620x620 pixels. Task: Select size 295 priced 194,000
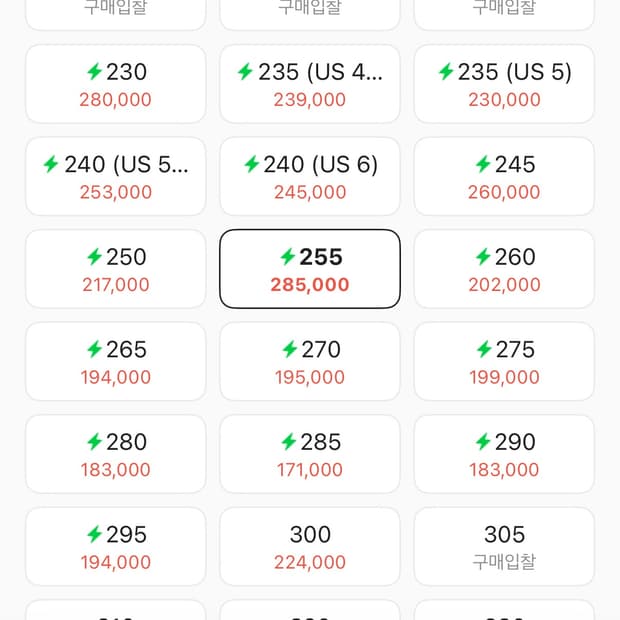[115, 547]
